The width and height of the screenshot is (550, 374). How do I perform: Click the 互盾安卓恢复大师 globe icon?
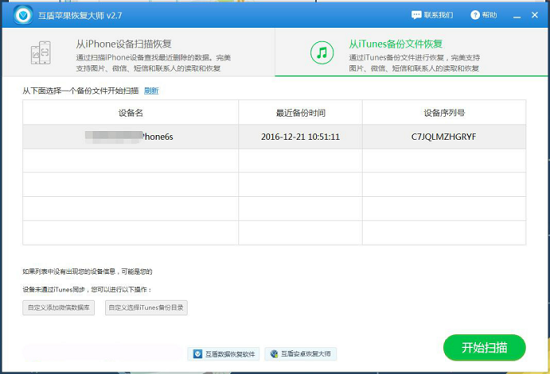point(274,354)
